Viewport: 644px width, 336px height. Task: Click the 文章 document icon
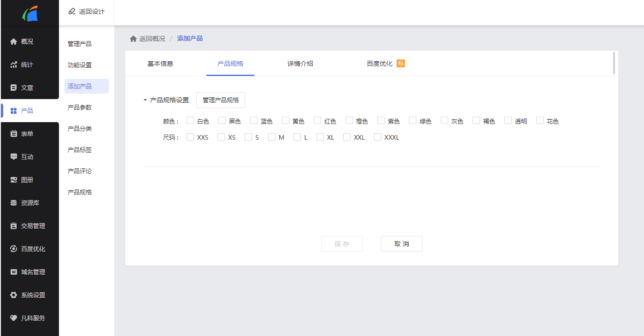[x=13, y=88]
